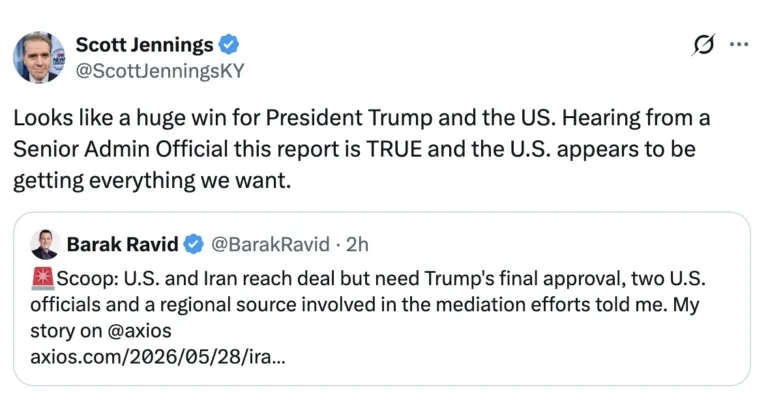Image resolution: width=768 pixels, height=402 pixels.
Task: Open the Scott Jennings display name
Action: tap(144, 45)
